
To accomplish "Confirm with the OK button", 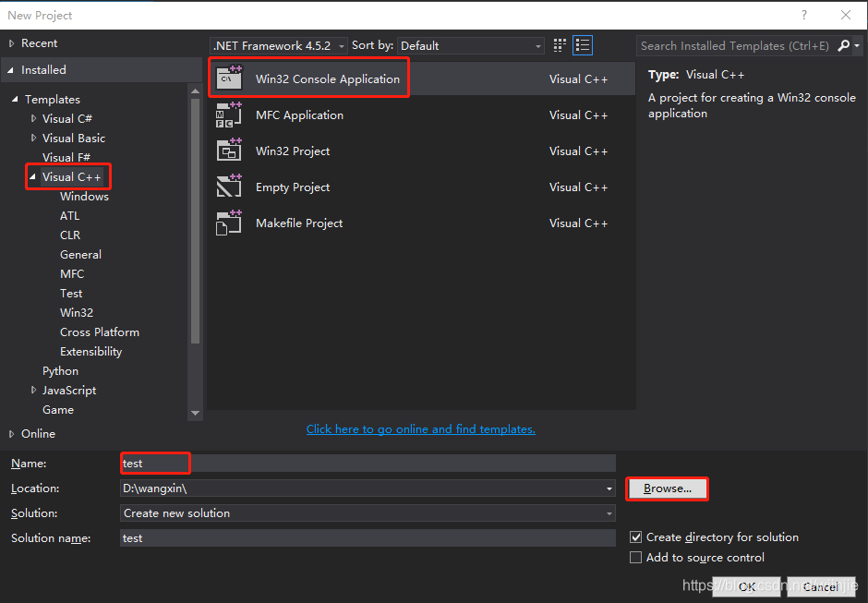I will pos(746,586).
